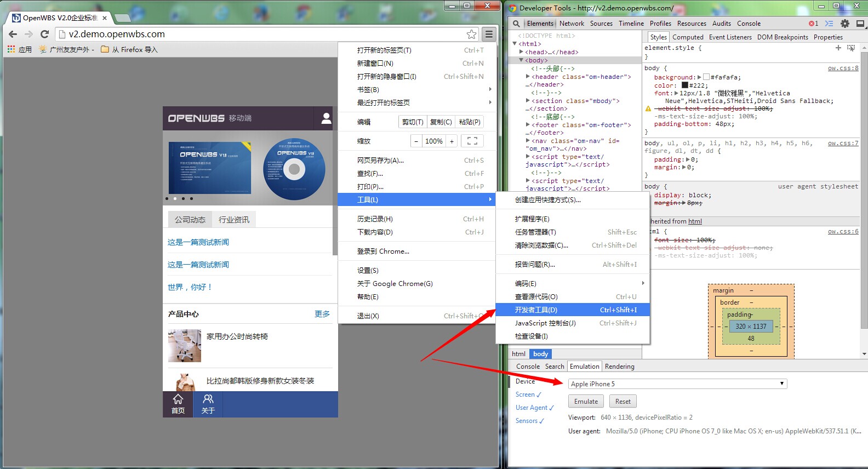Switch to the Network tab in DevTools
Screen dimensions: 868x469
[x=572, y=24]
